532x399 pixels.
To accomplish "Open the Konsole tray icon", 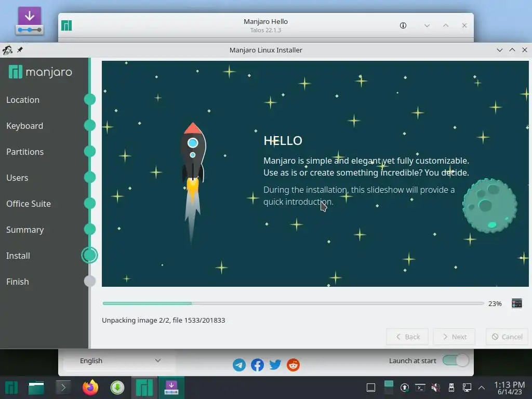I will tap(420, 388).
